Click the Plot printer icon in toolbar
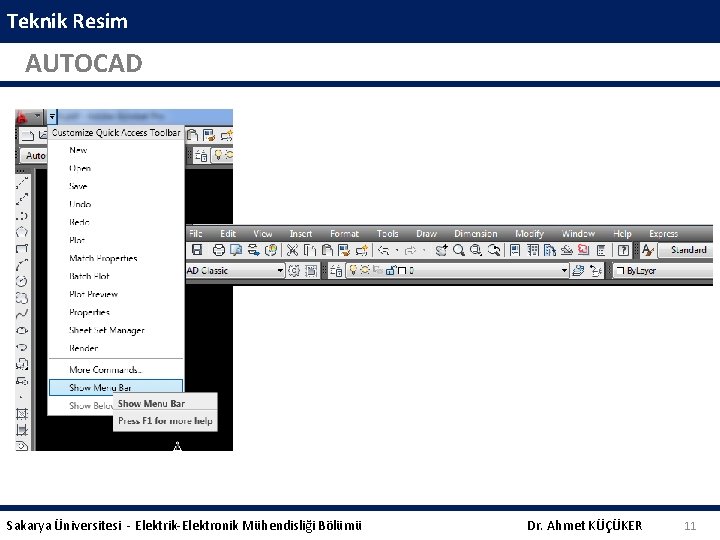Image resolution: width=720 pixels, height=540 pixels. point(219,250)
